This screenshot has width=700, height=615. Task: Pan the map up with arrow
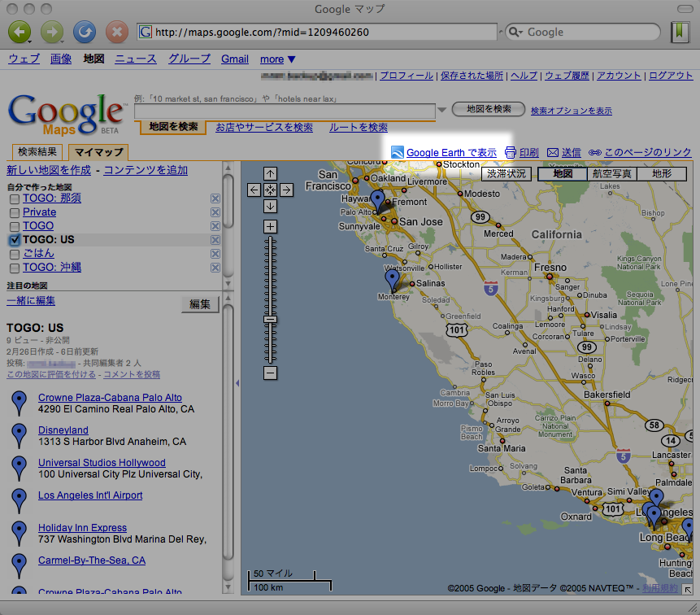[270, 174]
